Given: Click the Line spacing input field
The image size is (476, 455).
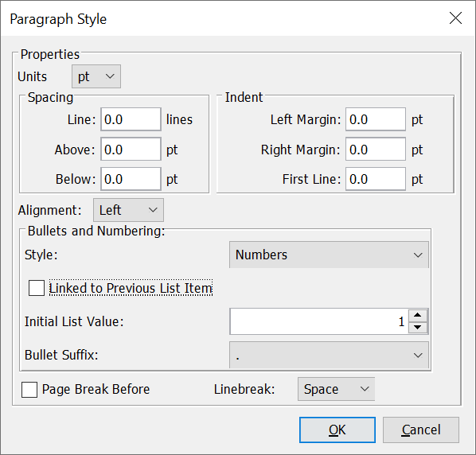Looking at the screenshot, I should [x=131, y=119].
